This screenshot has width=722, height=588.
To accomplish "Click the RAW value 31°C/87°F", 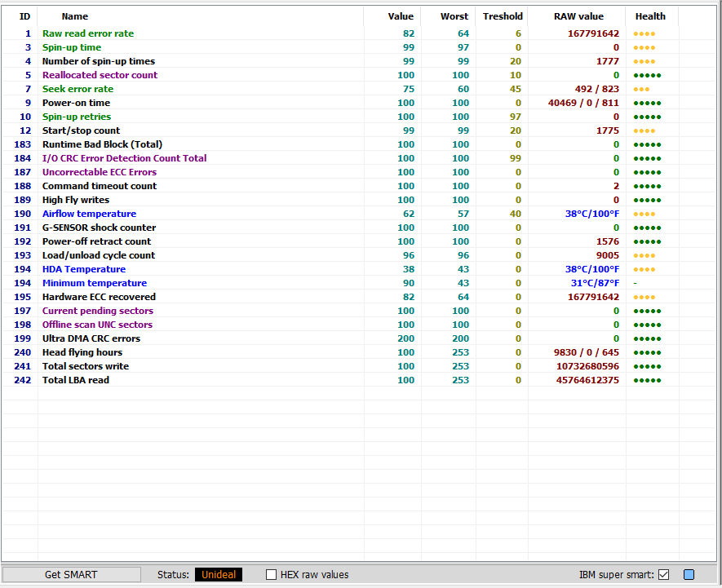I will click(x=595, y=283).
